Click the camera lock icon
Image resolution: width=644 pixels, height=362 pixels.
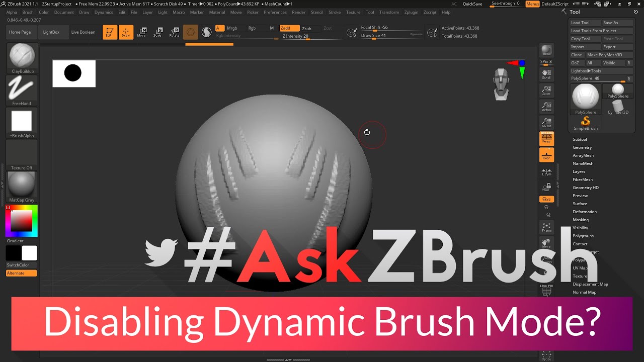[x=546, y=187]
